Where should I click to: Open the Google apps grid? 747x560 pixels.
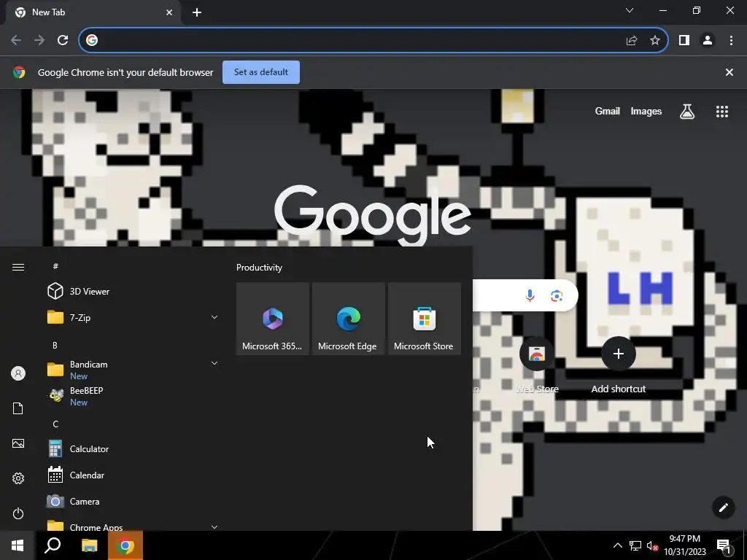pyautogui.click(x=721, y=112)
